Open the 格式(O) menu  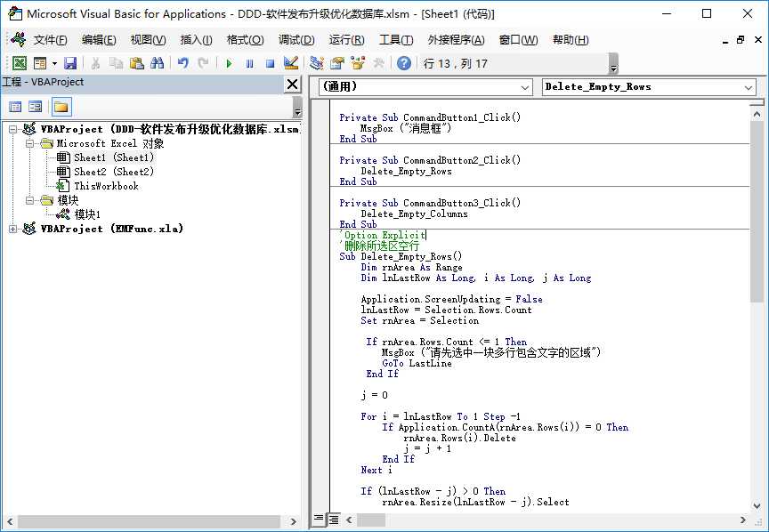point(246,40)
